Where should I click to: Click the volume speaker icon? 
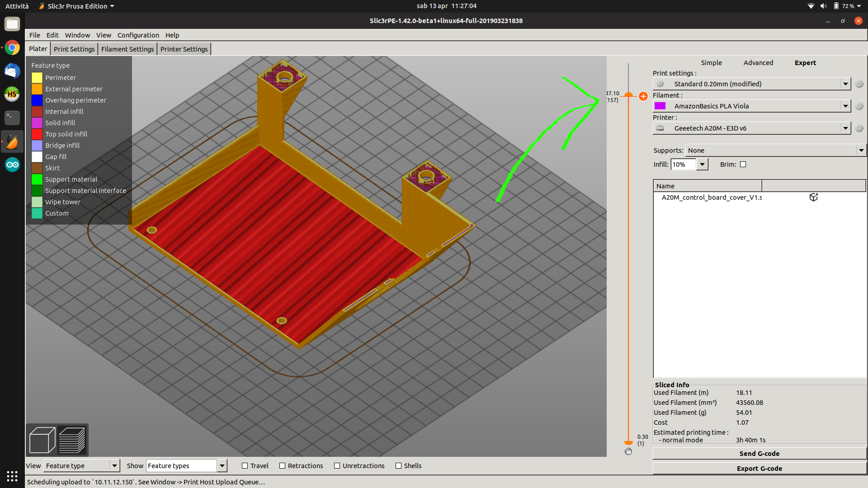point(823,6)
